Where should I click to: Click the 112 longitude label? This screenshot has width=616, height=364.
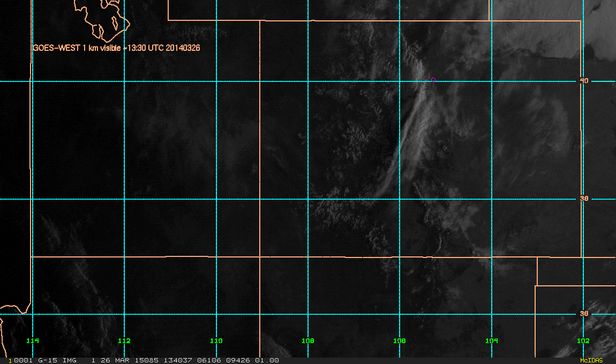point(124,340)
